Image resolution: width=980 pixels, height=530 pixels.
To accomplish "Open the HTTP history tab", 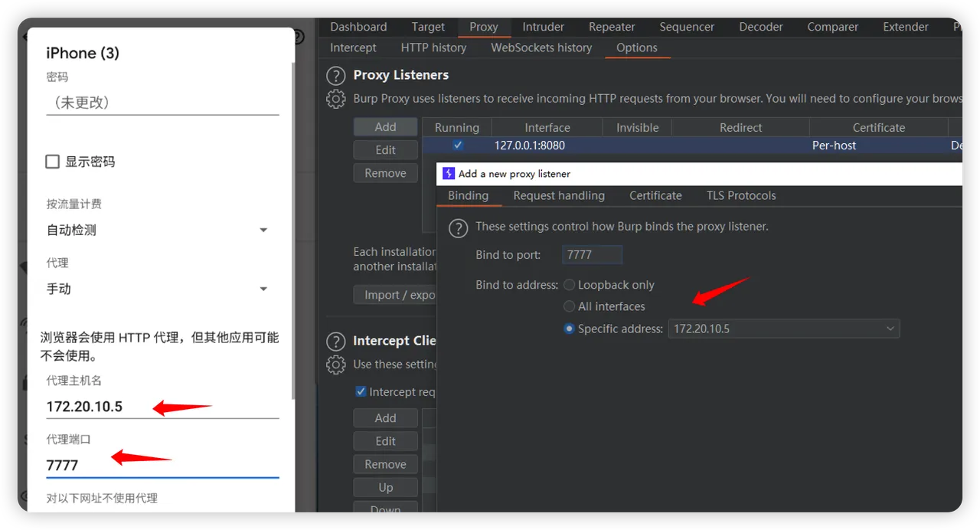I will tap(433, 47).
